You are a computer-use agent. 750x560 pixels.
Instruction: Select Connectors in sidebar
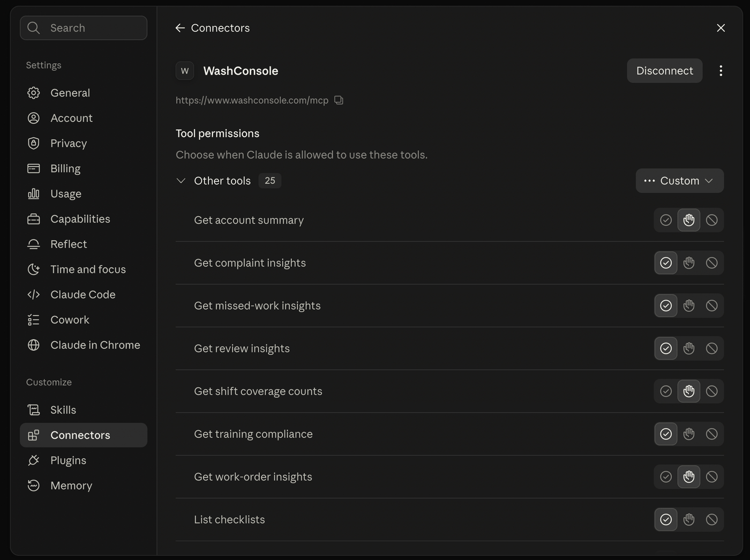coord(84,435)
